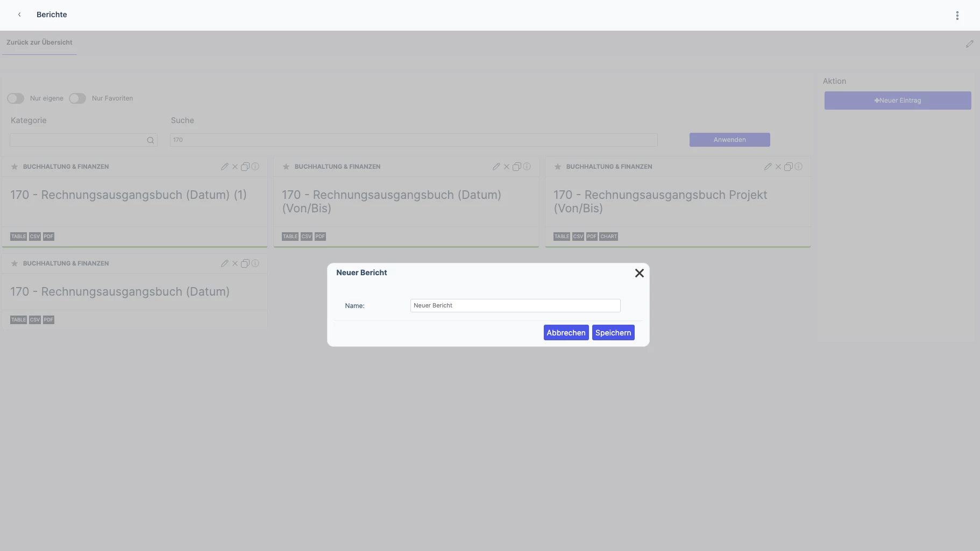Delete the Rechnungsausgangsbuch (Datum) (Von/Bis) report

coord(506,167)
